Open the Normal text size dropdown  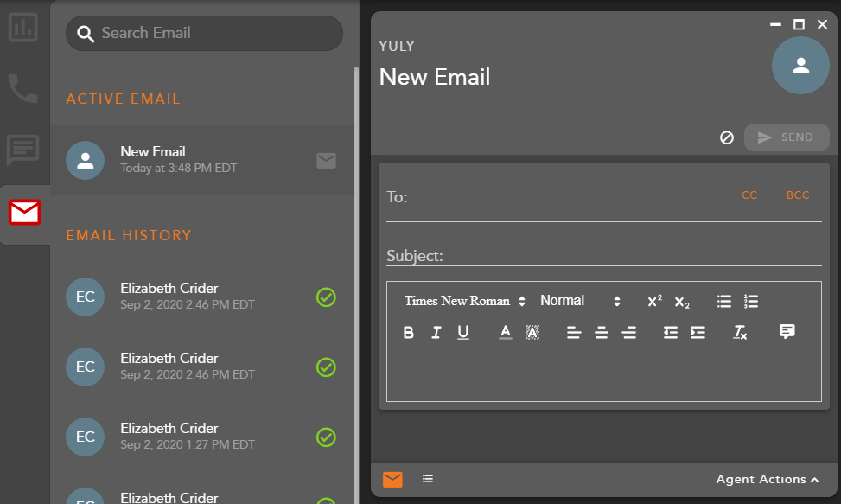pyautogui.click(x=580, y=301)
